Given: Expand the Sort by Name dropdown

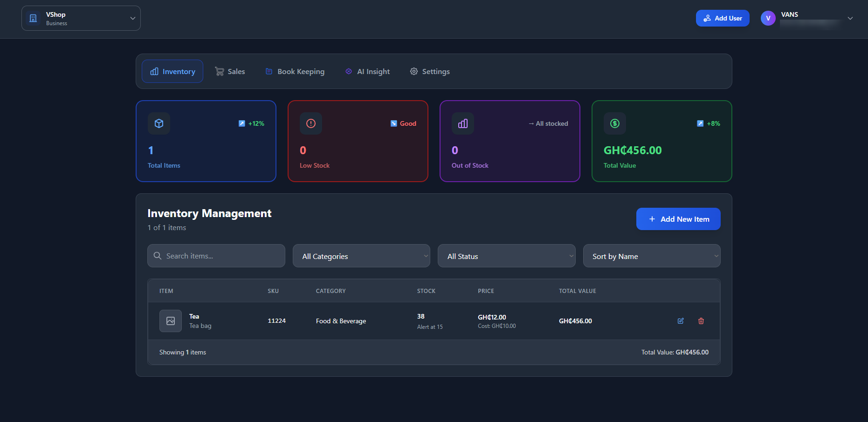Looking at the screenshot, I should (651, 256).
